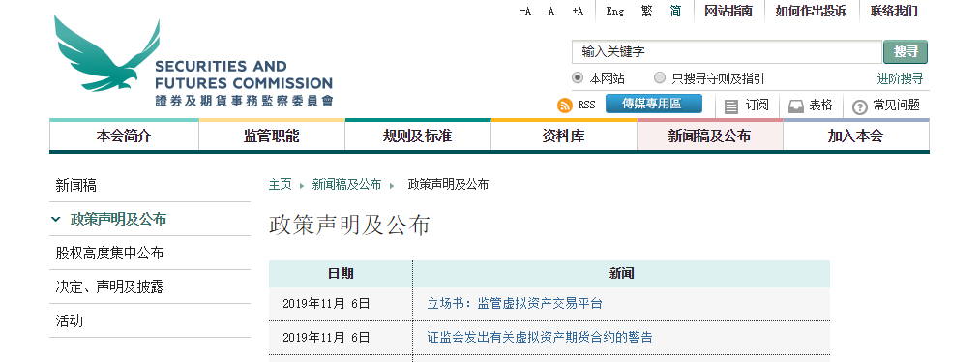This screenshot has width=980, height=362.
Task: Click the 常见问题 question mark icon
Action: [x=860, y=106]
